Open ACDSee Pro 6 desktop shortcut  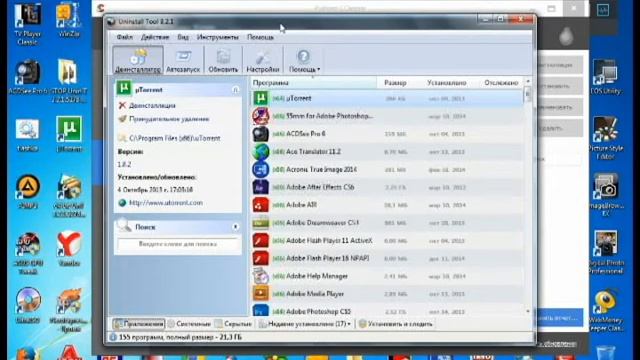pos(27,78)
